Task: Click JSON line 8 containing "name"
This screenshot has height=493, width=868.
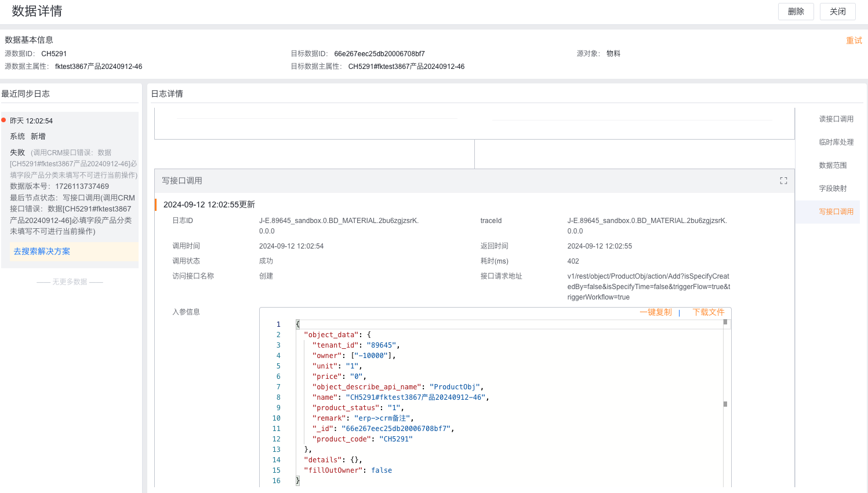Action: (401, 397)
